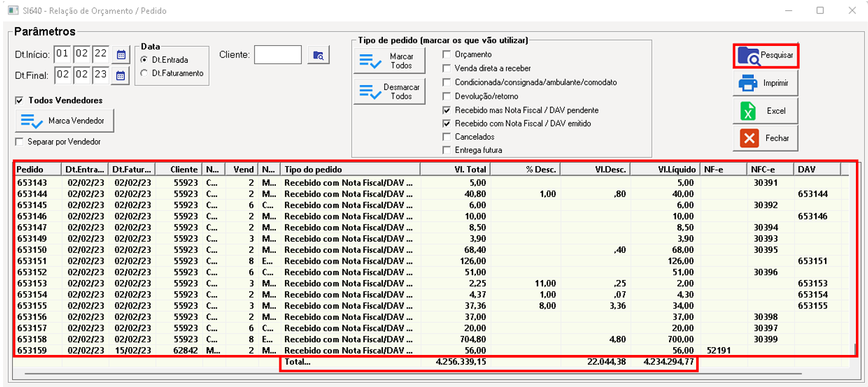868x387 pixels.
Task: Enable Separar por Vendedor checkbox
Action: point(19,141)
